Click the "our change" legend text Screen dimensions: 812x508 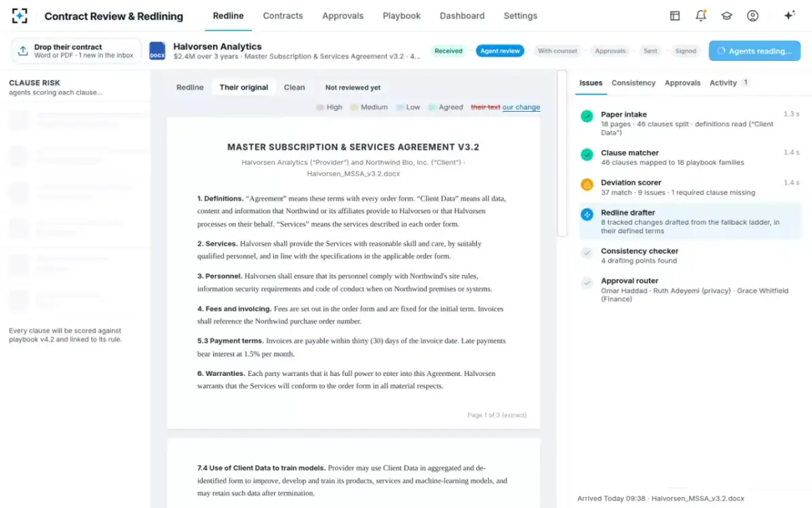pos(521,107)
